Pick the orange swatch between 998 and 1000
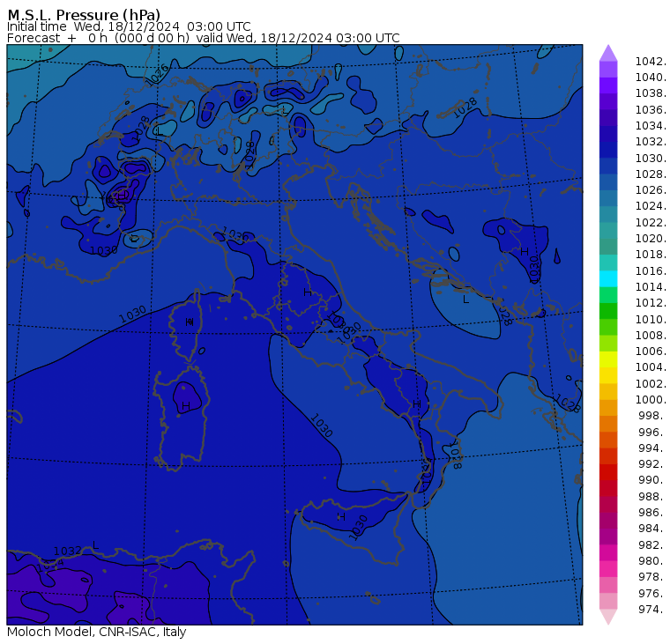The image size is (670, 644). coord(608,407)
